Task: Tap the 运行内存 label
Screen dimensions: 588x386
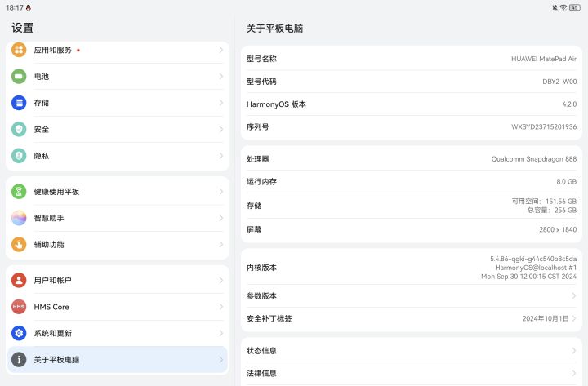Action: pyautogui.click(x=261, y=182)
